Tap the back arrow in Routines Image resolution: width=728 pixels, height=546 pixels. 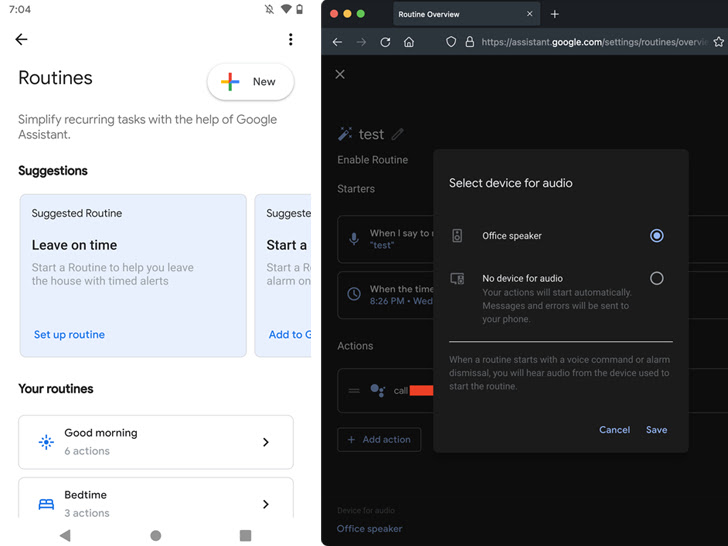pos(21,40)
